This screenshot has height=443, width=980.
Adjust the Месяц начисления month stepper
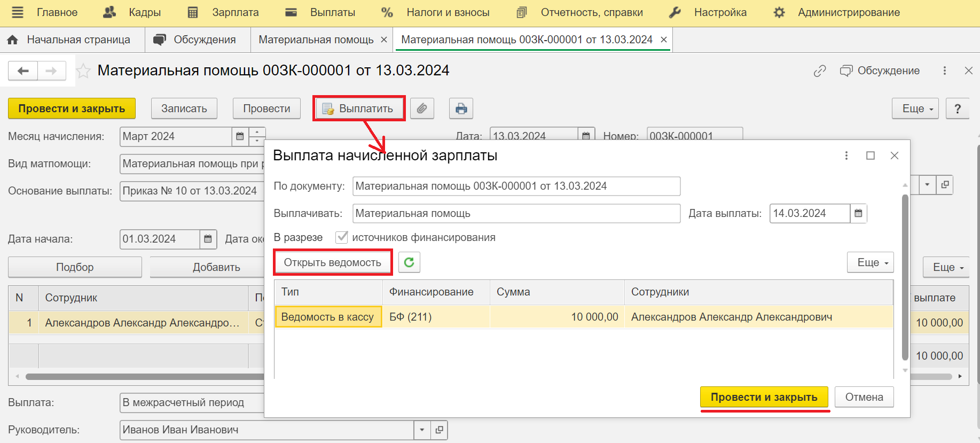tap(257, 136)
